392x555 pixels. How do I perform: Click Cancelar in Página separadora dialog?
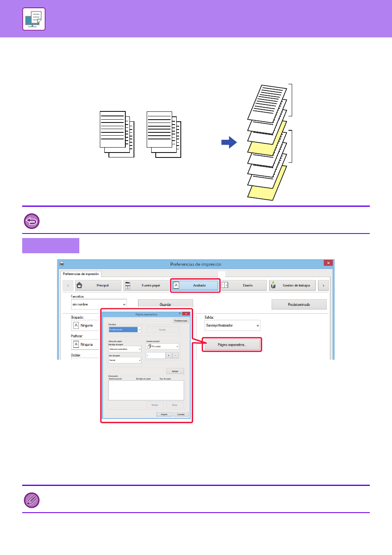(x=181, y=414)
